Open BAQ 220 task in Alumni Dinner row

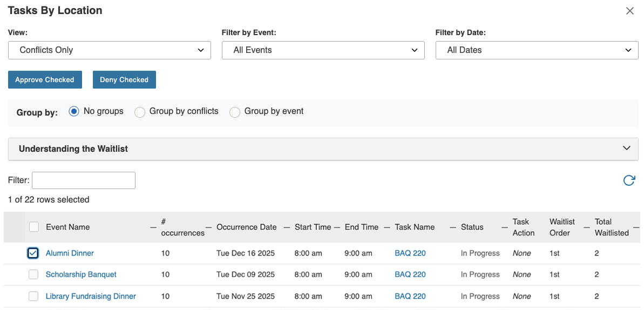[410, 253]
